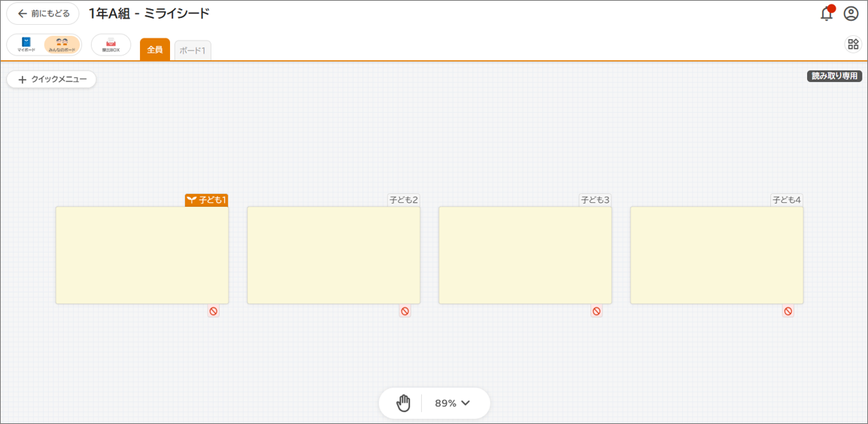Click the 子ども1 name label
The height and width of the screenshot is (424, 868).
(x=207, y=200)
